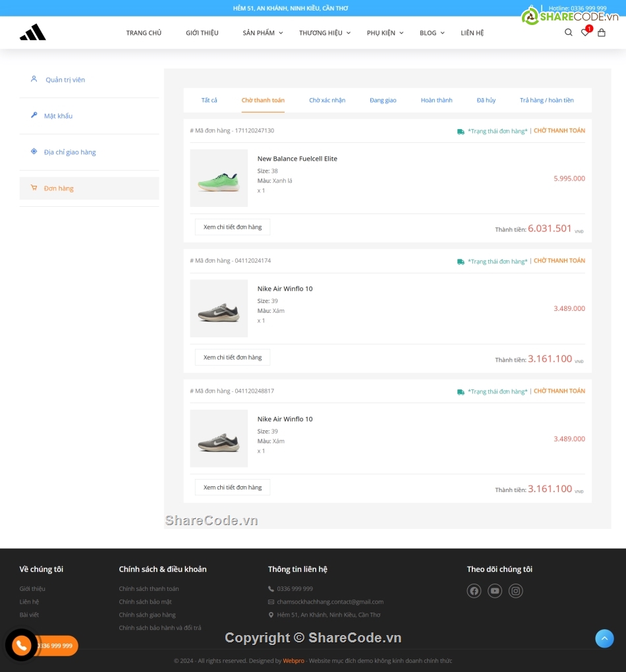Click the footer contact email address
Screen dimensions: 626x672
pos(330,602)
